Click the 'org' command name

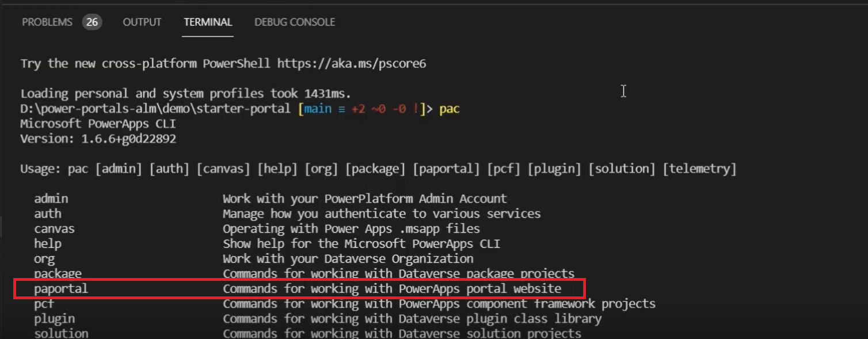click(x=44, y=258)
